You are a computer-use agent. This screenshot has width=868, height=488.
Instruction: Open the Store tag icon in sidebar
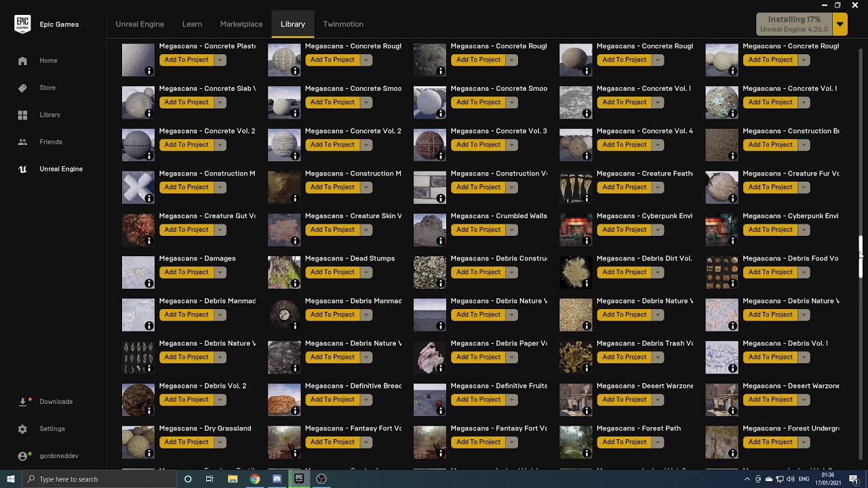pyautogui.click(x=22, y=87)
